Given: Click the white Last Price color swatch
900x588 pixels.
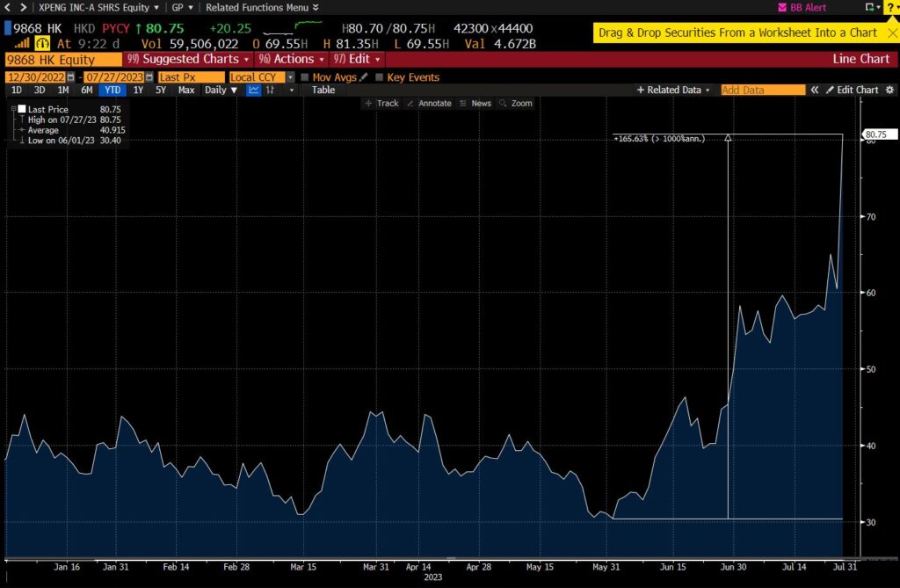Looking at the screenshot, I should pos(22,109).
